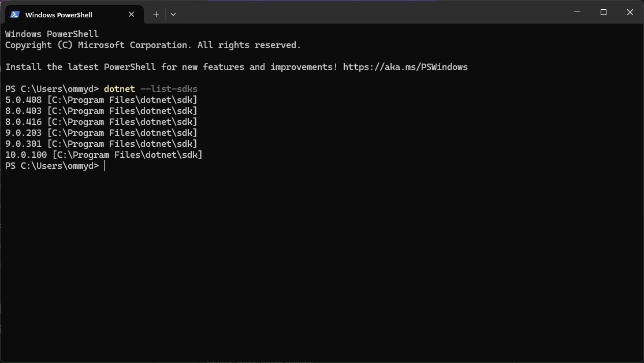
Task: Click the typed dotnet --list-sdks command
Action: [150, 89]
